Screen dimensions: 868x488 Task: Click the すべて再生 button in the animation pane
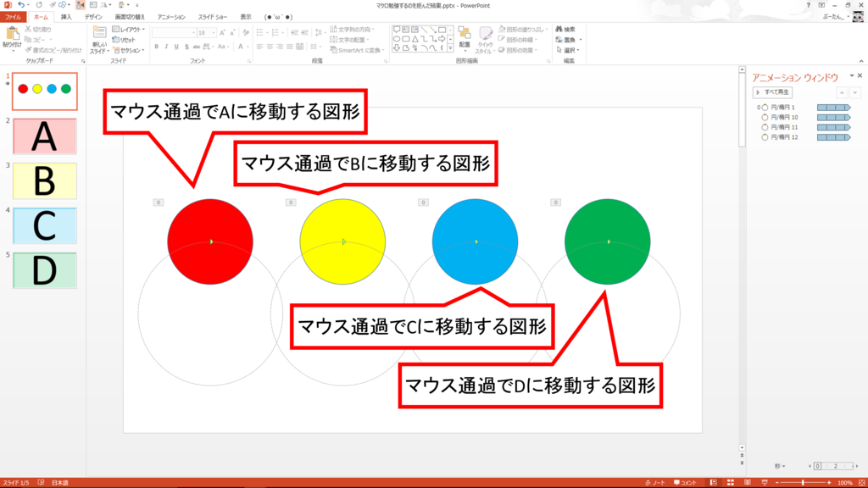pos(774,91)
